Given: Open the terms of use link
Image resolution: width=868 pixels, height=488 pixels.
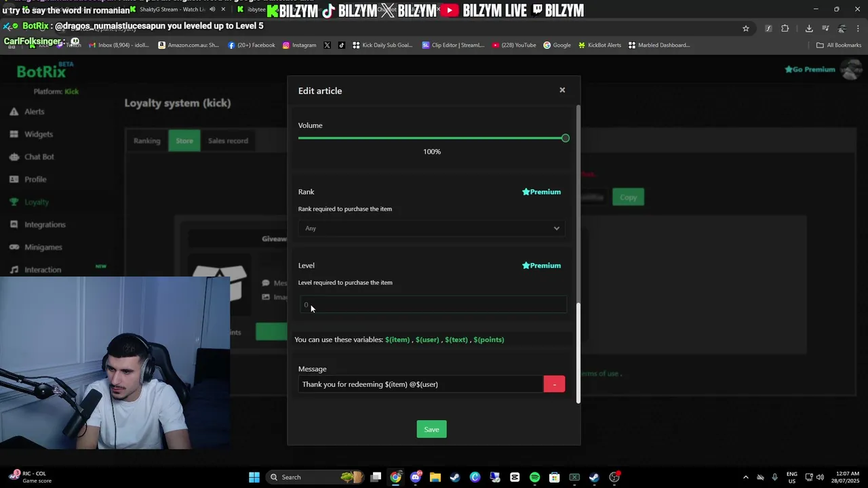Looking at the screenshot, I should coord(599,373).
